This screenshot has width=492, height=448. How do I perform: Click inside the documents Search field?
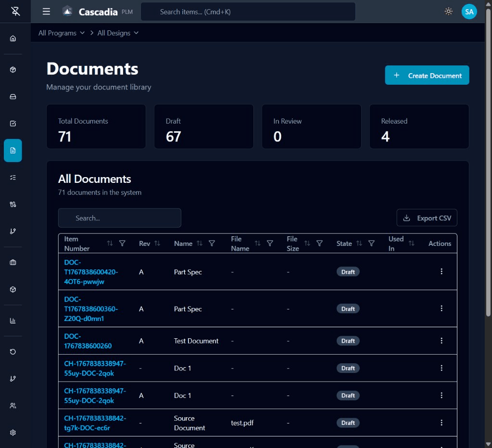click(x=119, y=218)
